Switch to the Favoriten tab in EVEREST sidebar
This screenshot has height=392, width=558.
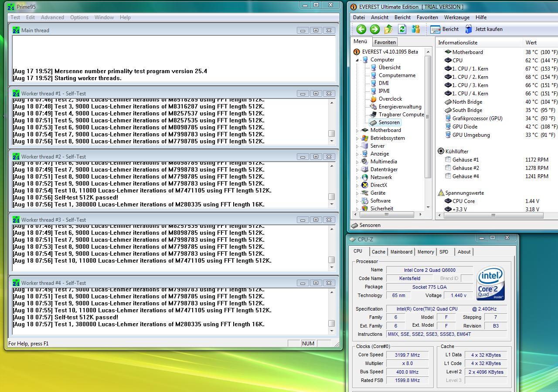click(385, 42)
